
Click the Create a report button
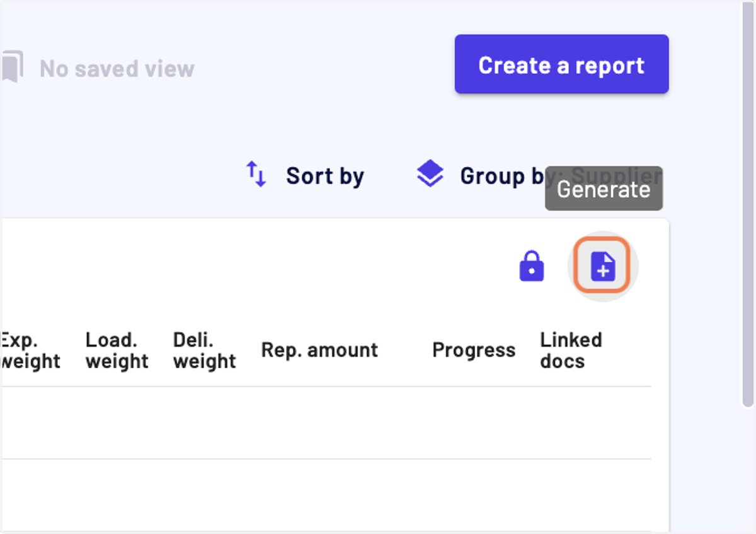pyautogui.click(x=561, y=64)
